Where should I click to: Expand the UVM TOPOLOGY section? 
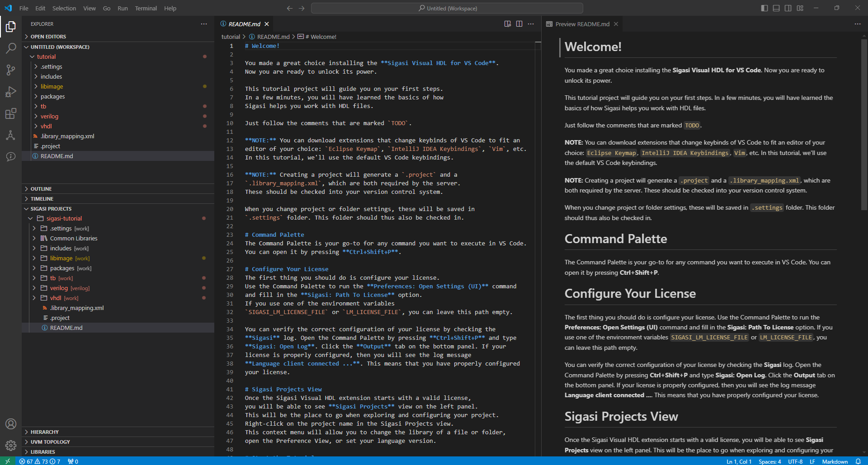(x=118, y=442)
